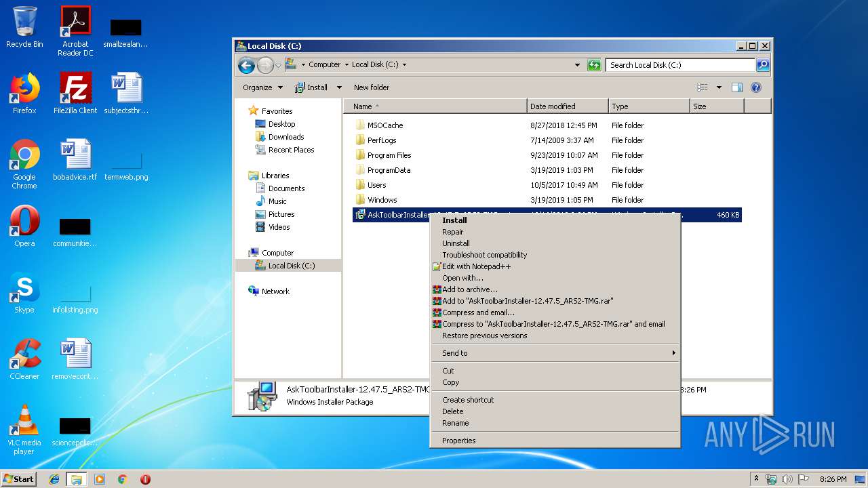Image resolution: width=868 pixels, height=488 pixels.
Task: Choose Install from the context menu
Action: 555,220
